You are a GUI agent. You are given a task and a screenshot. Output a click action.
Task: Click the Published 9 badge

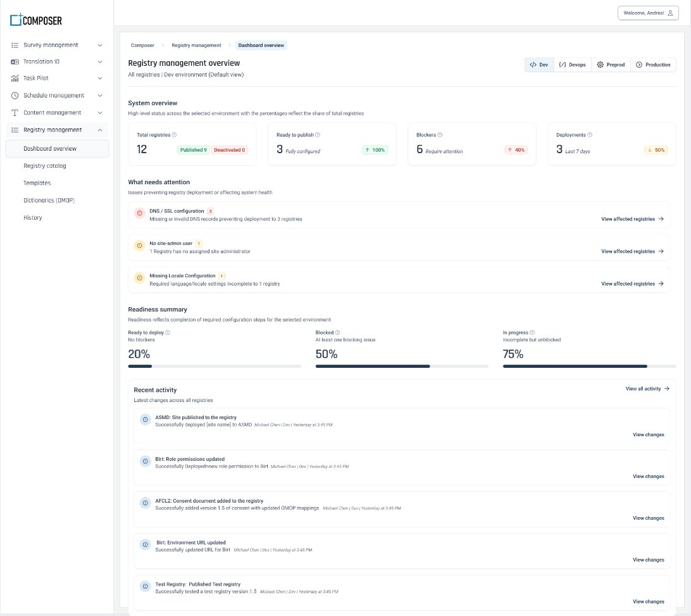(x=194, y=150)
